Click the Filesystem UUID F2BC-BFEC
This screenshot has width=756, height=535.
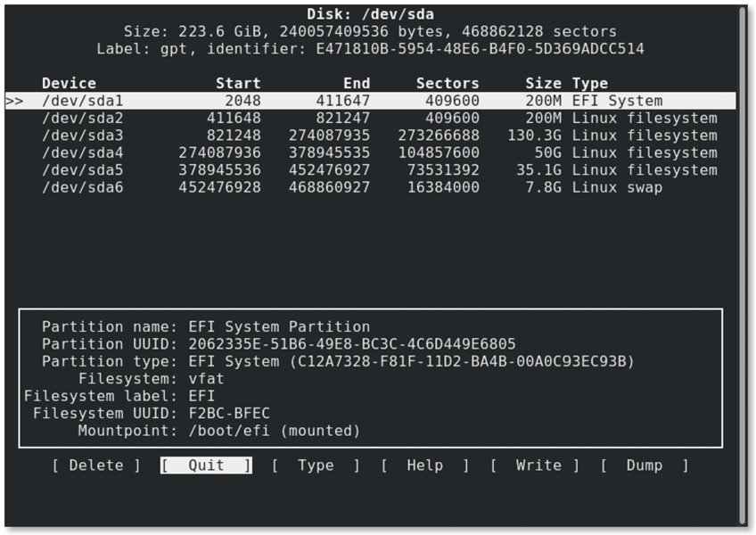tap(229, 414)
